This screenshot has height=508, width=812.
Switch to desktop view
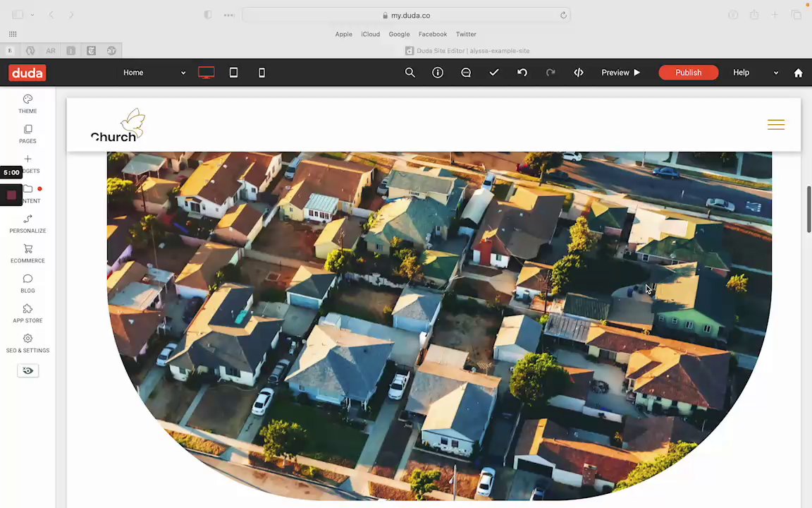click(x=206, y=73)
